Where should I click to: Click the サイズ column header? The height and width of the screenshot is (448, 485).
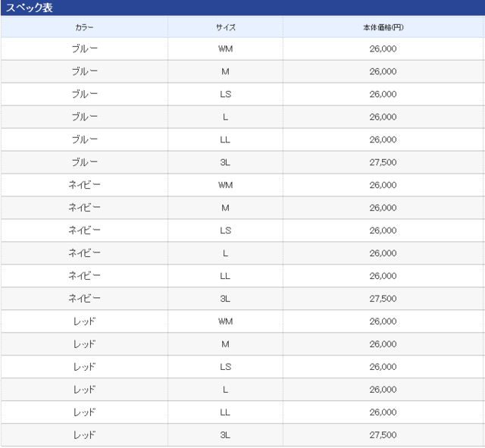[225, 27]
